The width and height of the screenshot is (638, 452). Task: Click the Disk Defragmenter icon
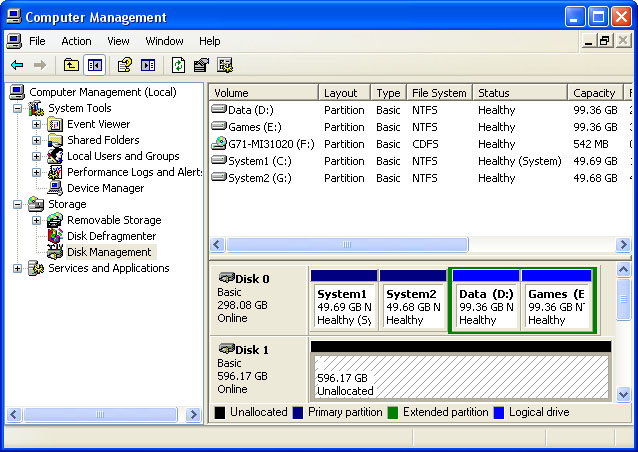pos(55,236)
